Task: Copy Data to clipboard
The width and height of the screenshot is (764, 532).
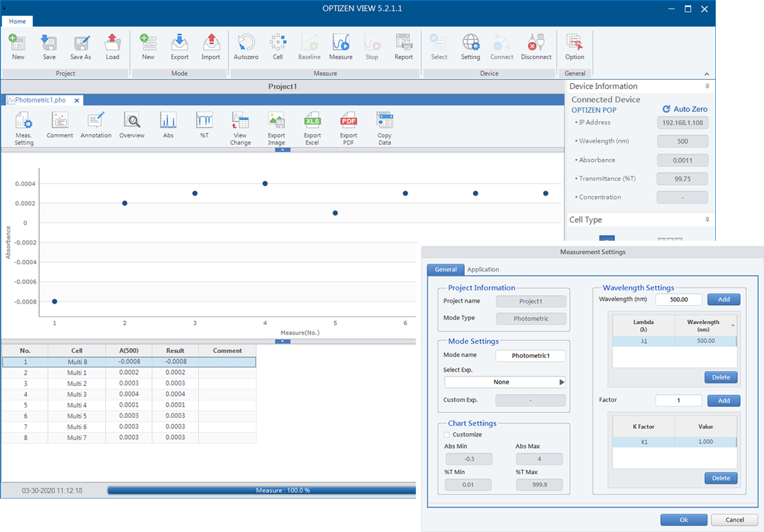Action: tap(385, 128)
